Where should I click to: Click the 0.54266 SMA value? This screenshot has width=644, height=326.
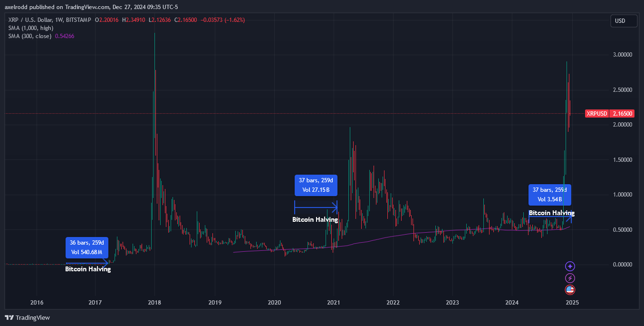(x=65, y=36)
